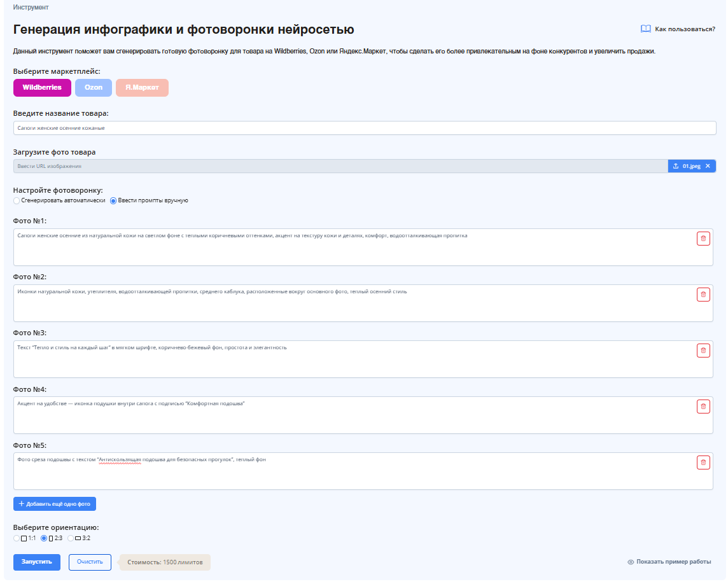The height and width of the screenshot is (584, 728).
Task: Delete the Фото №1 prompt with trash icon
Action: (703, 239)
